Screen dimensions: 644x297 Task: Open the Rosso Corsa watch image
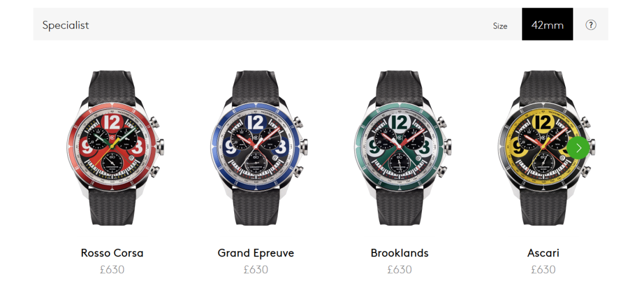(112, 148)
